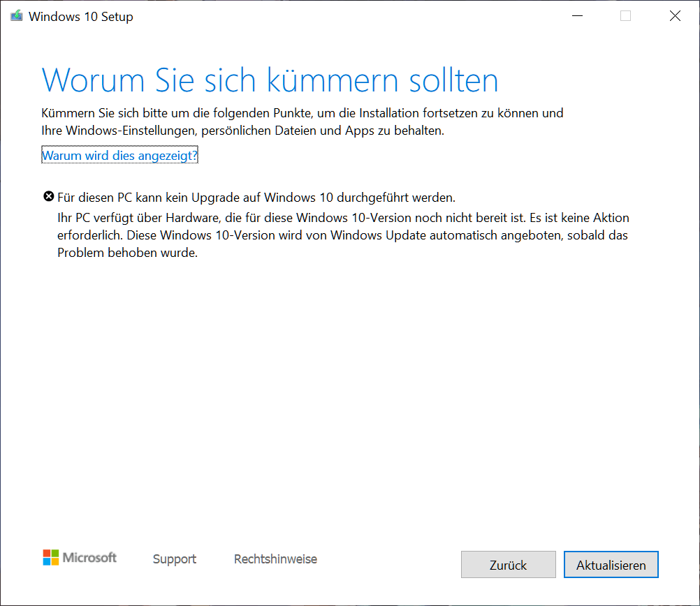The width and height of the screenshot is (700, 606).
Task: Minimize the Windows 10 Setup window
Action: tap(577, 15)
